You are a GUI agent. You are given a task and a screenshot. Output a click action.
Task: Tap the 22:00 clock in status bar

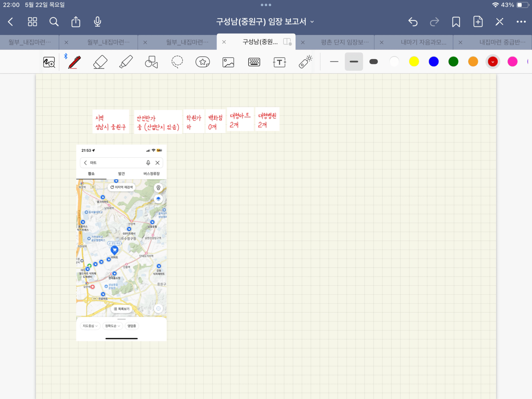click(11, 5)
